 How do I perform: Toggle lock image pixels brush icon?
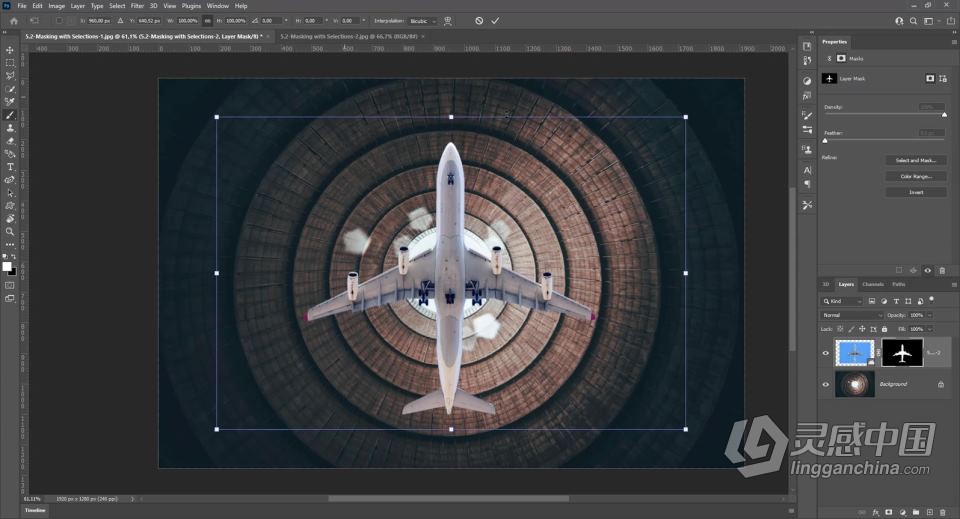851,329
